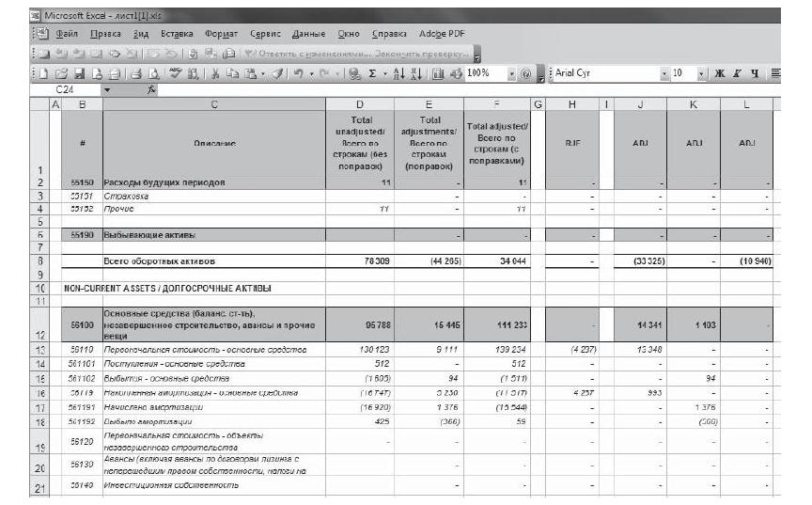Click the Paste clipboard icon

pyautogui.click(x=250, y=74)
